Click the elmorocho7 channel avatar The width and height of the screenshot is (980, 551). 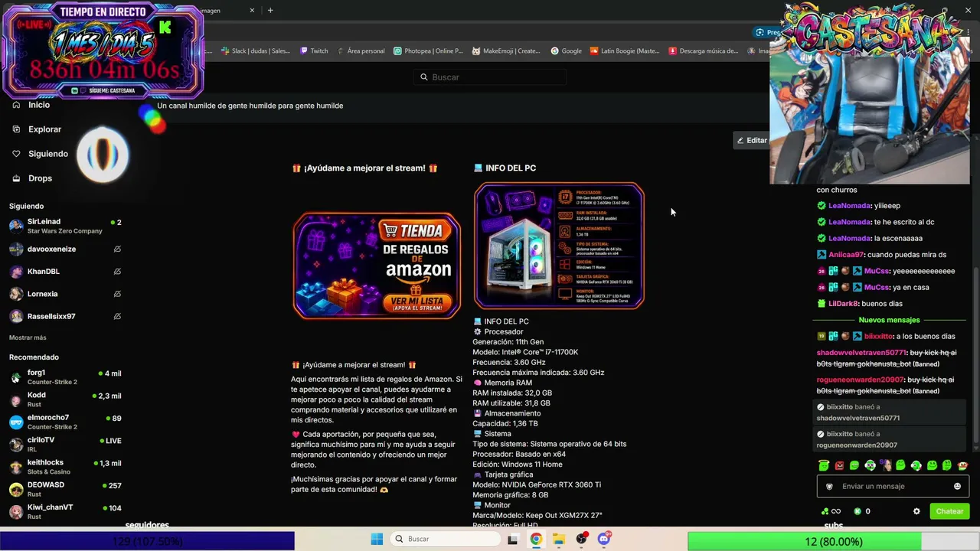point(16,422)
